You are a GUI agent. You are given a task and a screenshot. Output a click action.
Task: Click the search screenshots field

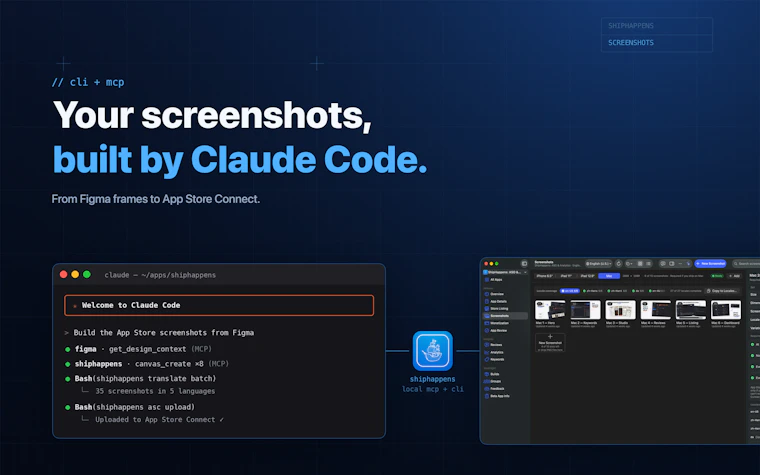pyautogui.click(x=746, y=264)
